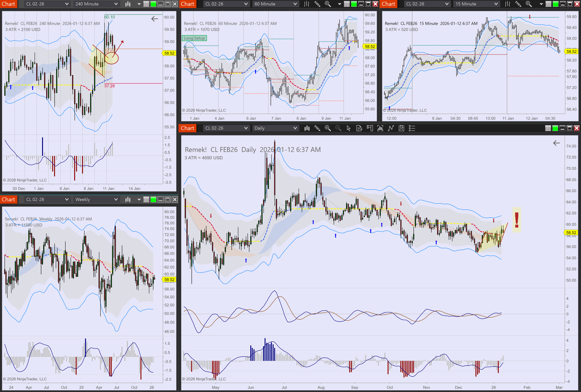Viewport: 581px width, 392px height.
Task: Click the Chart tab of Weekly window
Action: (x=9, y=199)
